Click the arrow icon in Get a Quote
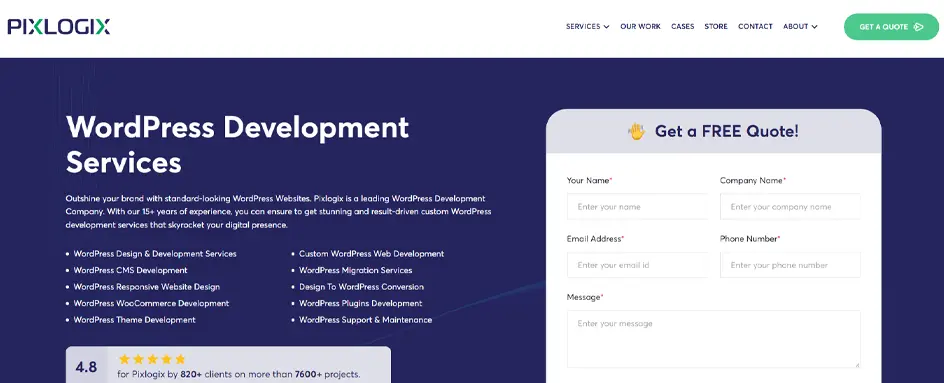 (x=919, y=27)
